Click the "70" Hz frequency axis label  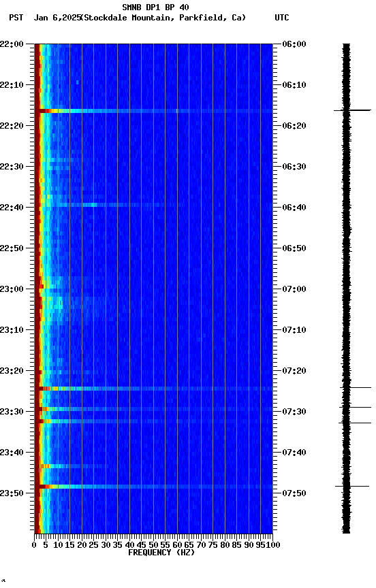tap(201, 545)
